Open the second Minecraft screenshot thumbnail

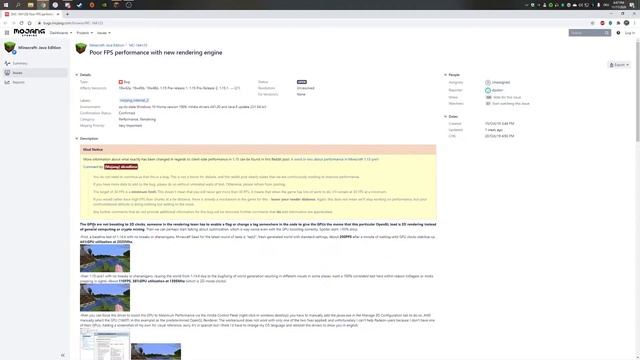pyautogui.click(x=105, y=298)
